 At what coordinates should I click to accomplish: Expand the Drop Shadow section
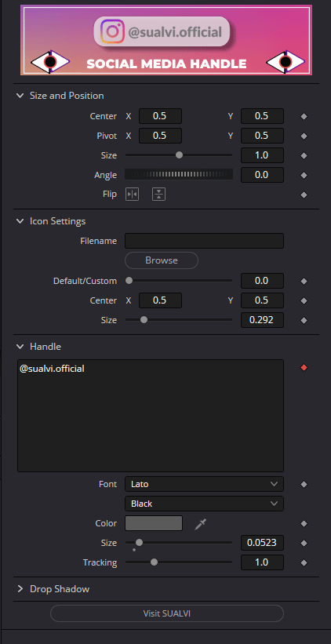20,589
